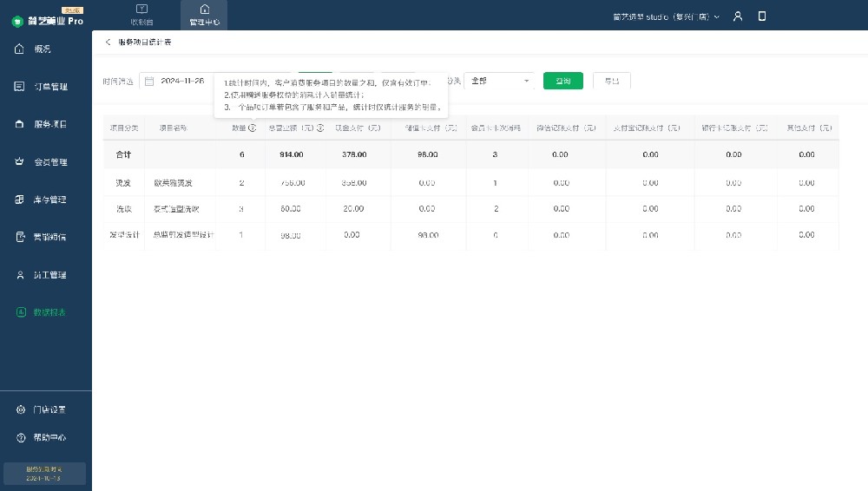Click the 导出 export button
868x491 pixels.
612,81
